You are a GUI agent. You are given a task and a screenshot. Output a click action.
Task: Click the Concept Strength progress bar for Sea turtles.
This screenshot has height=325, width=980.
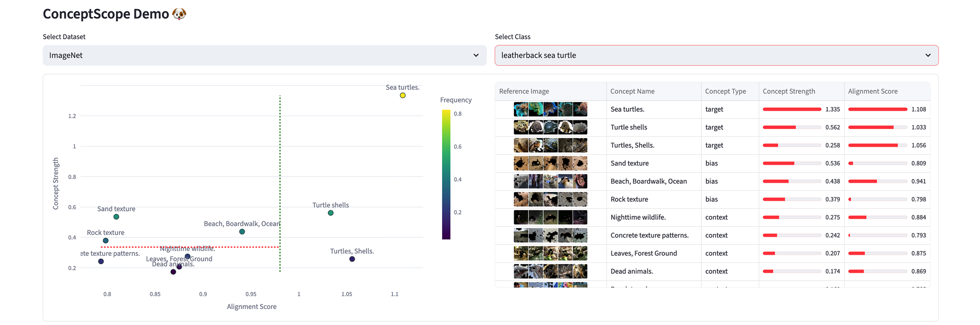click(x=792, y=109)
